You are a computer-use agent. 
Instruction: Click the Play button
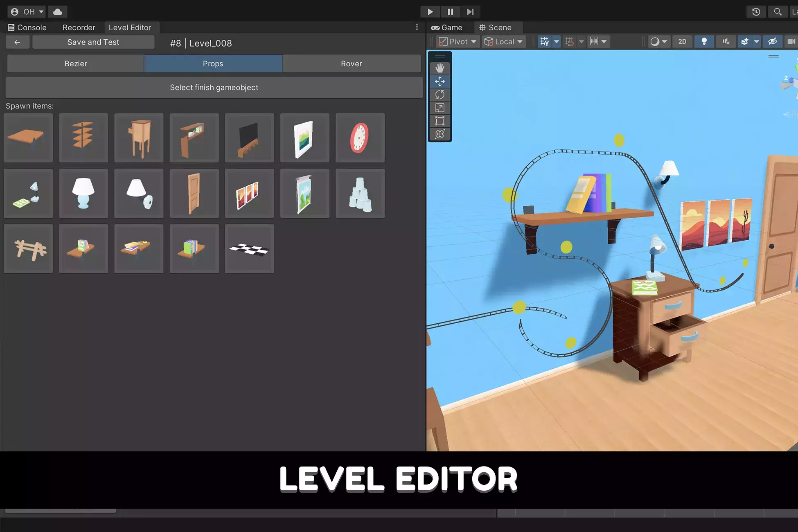coord(430,12)
